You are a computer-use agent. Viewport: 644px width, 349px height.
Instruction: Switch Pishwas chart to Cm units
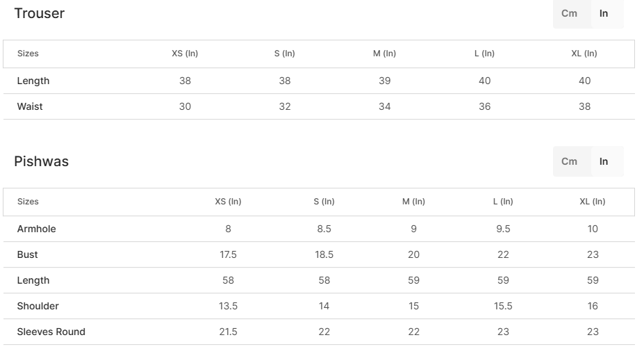tap(569, 161)
